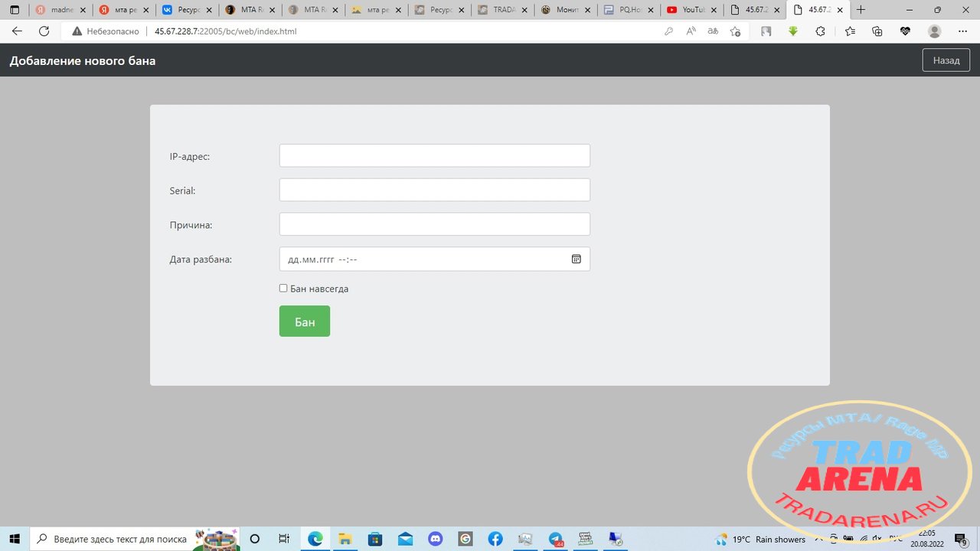
Task: Click the translate page icon
Action: (x=713, y=31)
